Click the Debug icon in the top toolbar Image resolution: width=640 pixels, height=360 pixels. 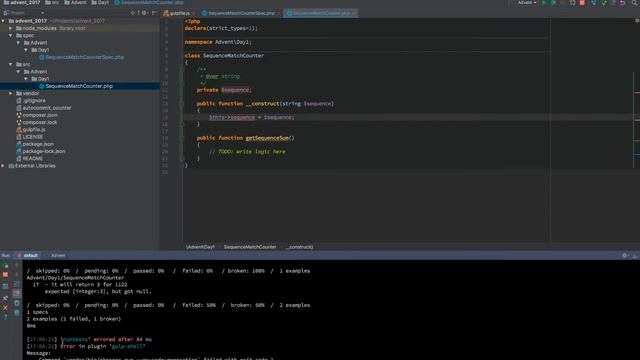pyautogui.click(x=553, y=3)
